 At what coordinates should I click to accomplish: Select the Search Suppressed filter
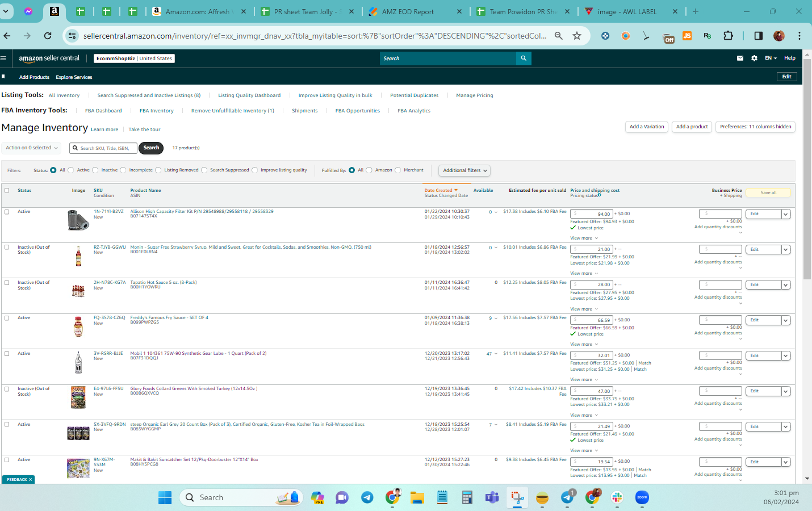tap(204, 170)
